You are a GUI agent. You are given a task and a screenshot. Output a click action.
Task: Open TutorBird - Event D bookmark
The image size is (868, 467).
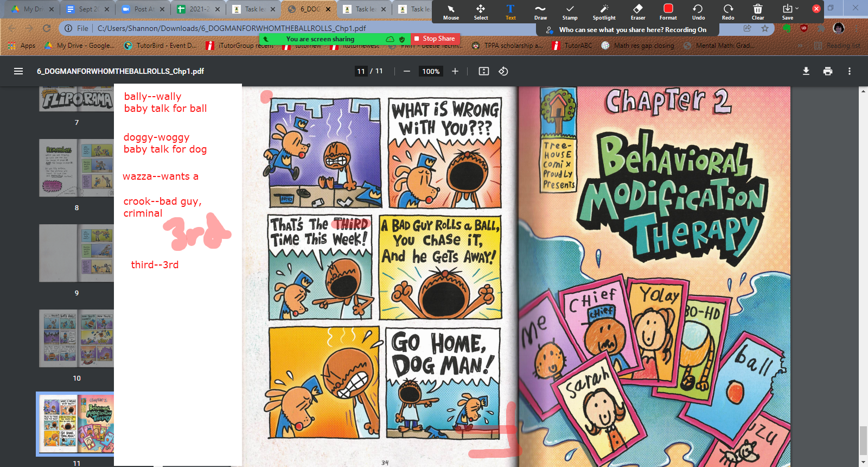click(x=161, y=46)
